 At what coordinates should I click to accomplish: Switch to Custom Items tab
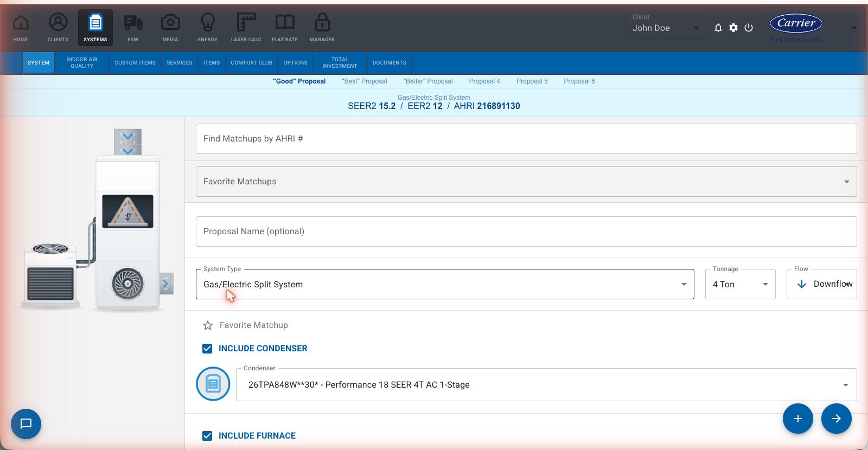[x=135, y=63]
